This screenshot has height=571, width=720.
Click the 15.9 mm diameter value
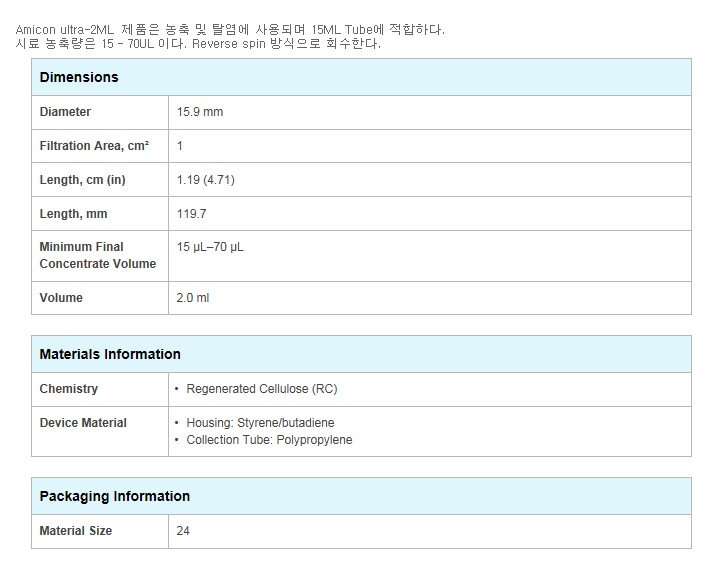point(200,112)
